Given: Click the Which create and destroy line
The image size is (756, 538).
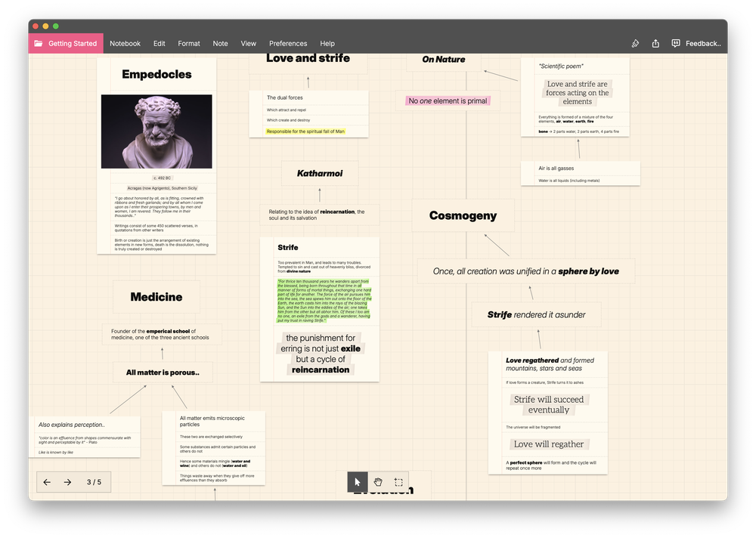Looking at the screenshot, I should pos(288,120).
